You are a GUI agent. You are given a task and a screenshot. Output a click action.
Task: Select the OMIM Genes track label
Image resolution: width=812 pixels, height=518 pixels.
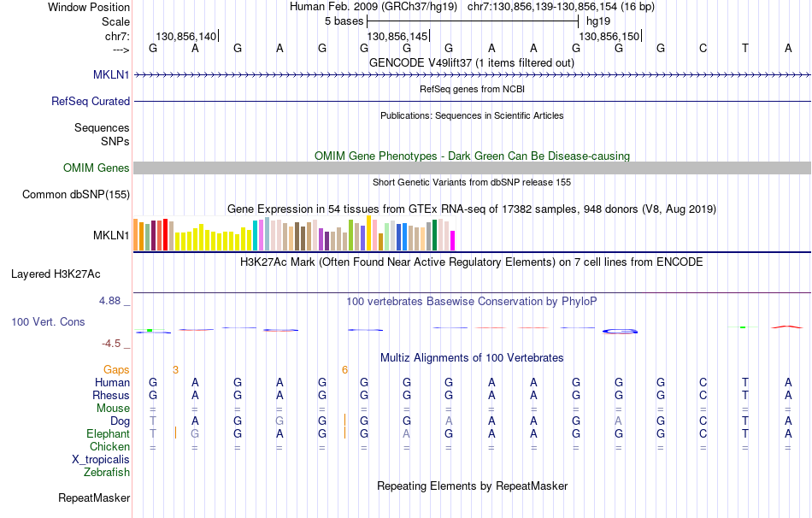[96, 168]
